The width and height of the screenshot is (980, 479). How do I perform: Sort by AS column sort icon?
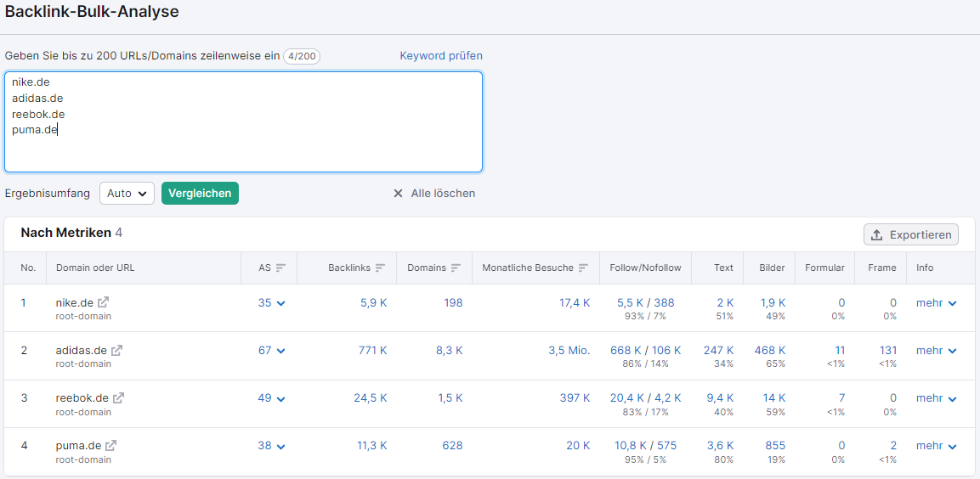tap(281, 268)
